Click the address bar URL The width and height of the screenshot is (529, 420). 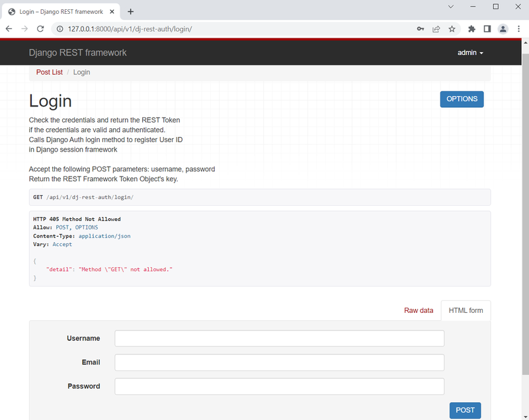tap(130, 29)
